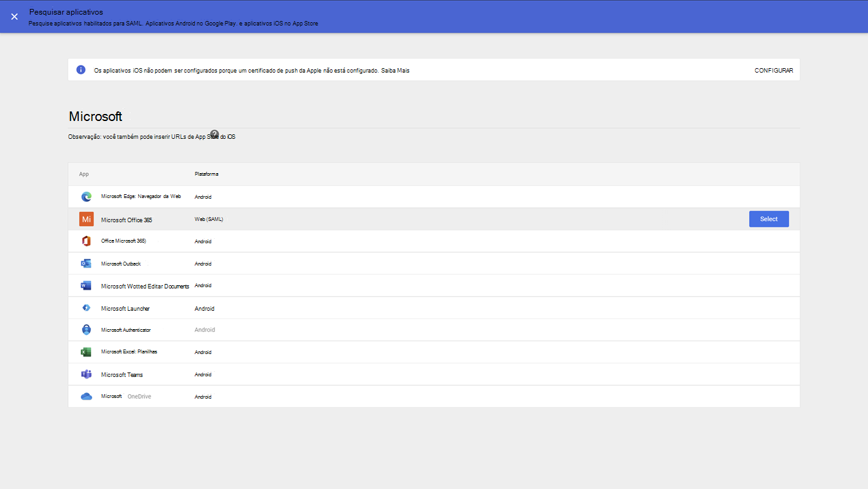Image resolution: width=868 pixels, height=489 pixels.
Task: Choose Microsoft OneDrive app name
Action: [126, 397]
